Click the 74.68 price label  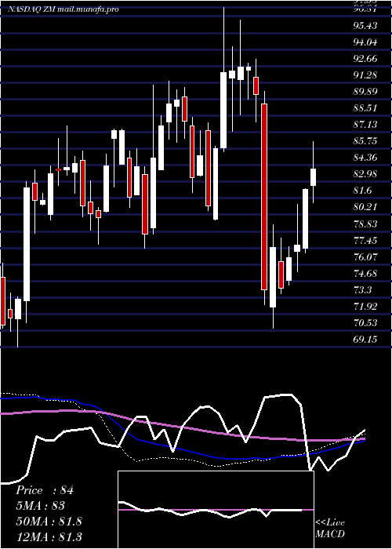point(366,273)
